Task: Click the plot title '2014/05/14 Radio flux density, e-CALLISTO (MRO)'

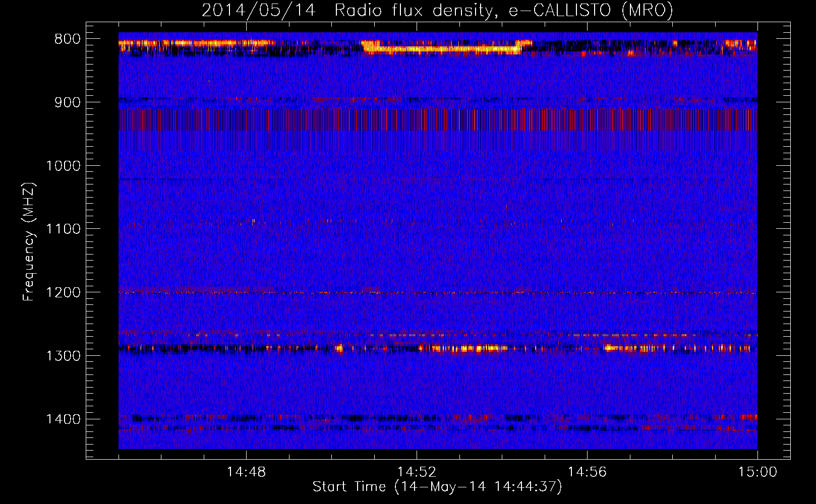Action: (x=437, y=10)
